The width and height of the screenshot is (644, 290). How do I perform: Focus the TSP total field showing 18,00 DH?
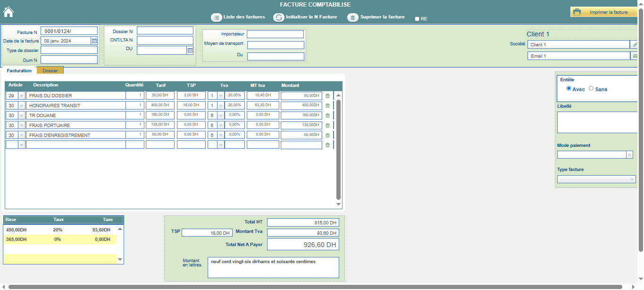tap(207, 232)
